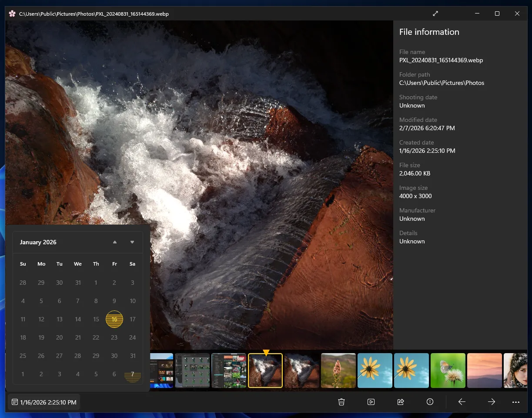Viewport: 532px width, 418px height.
Task: Go to the next month with the down chevron
Action: pos(132,242)
